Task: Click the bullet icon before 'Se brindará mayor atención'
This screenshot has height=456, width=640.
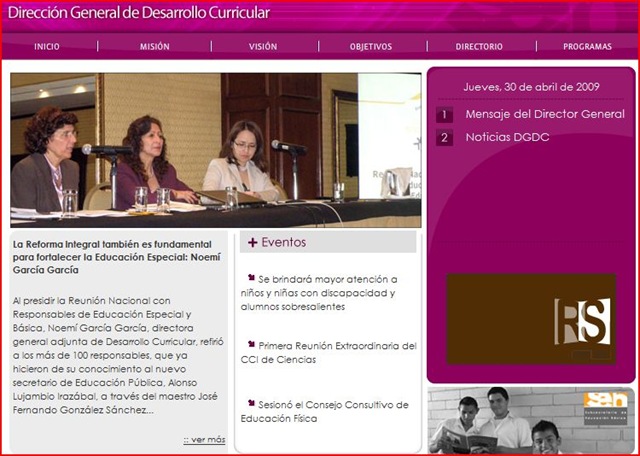Action: click(x=251, y=278)
